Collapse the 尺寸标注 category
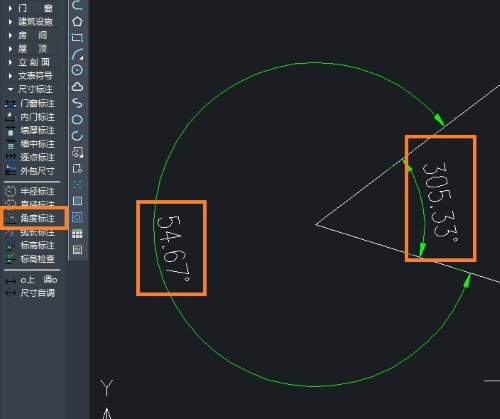 click(31, 89)
